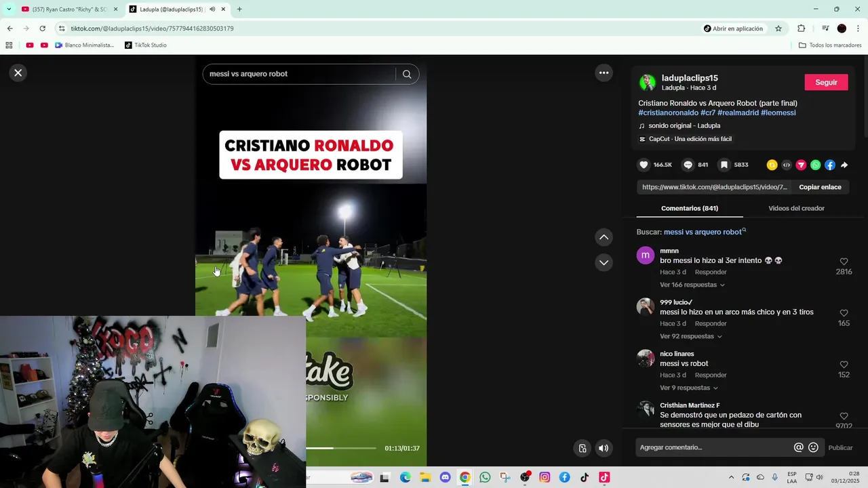868x488 pixels.
Task: Close the TikTok video viewer
Action: pos(18,73)
